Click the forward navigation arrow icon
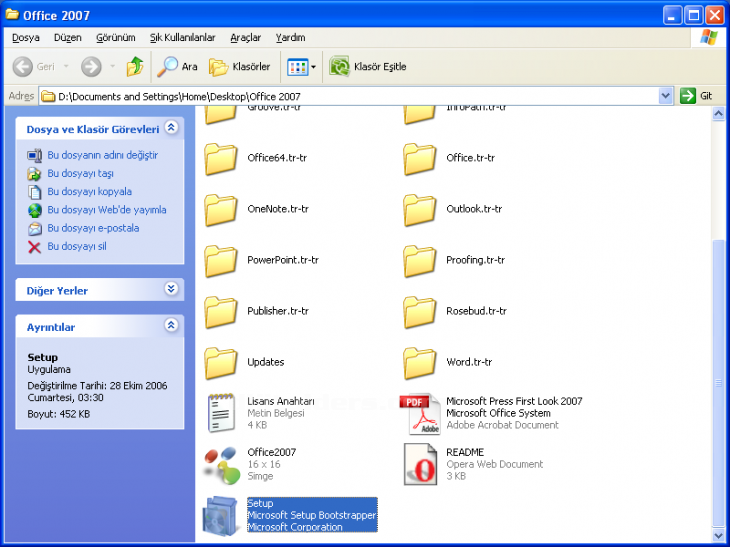The image size is (730, 547). [91, 67]
